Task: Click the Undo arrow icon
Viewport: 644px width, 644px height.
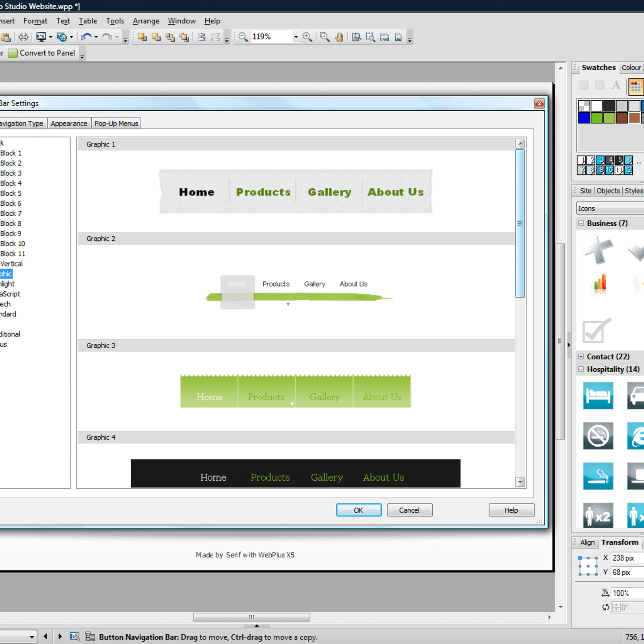Action: coord(86,37)
